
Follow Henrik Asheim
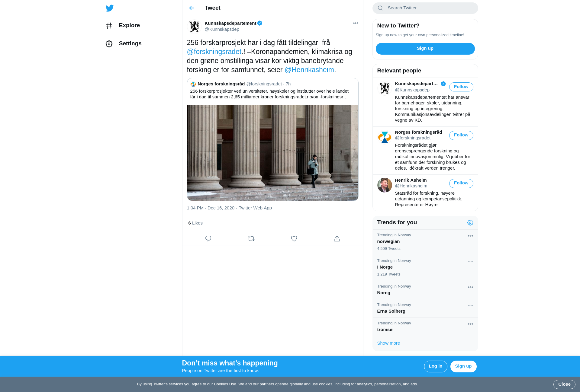tap(461, 183)
